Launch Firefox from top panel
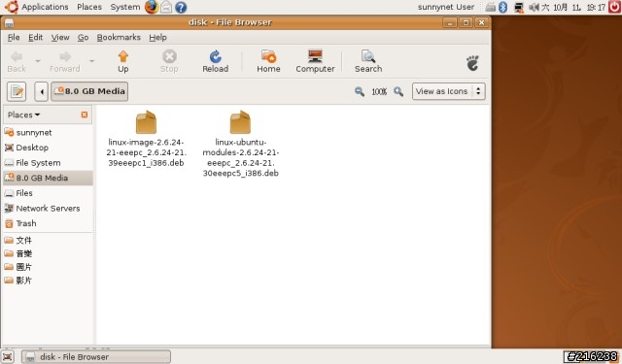This screenshot has height=364, width=622. [152, 7]
